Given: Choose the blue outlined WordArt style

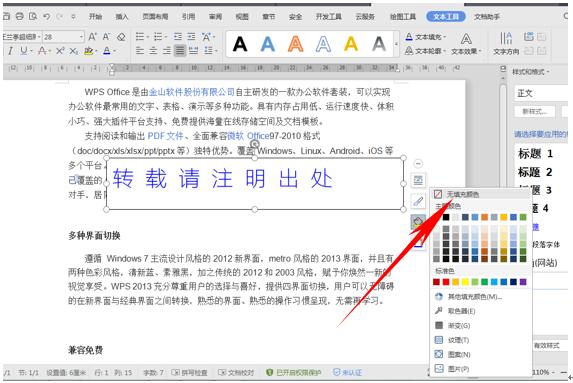Looking at the screenshot, I should [323, 44].
